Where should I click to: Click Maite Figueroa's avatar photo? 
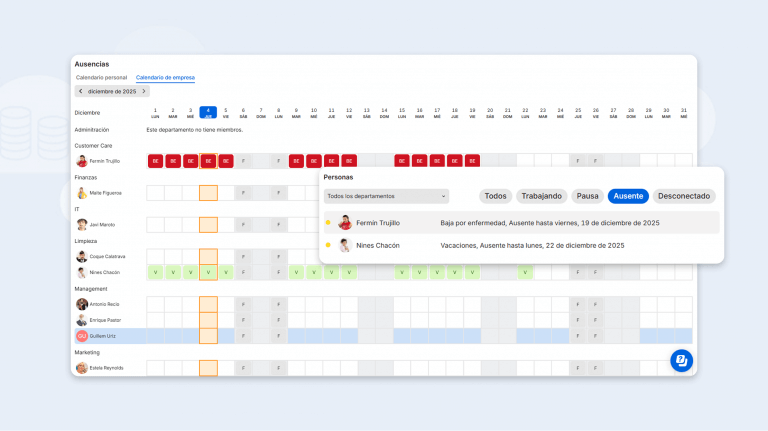[x=82, y=193]
